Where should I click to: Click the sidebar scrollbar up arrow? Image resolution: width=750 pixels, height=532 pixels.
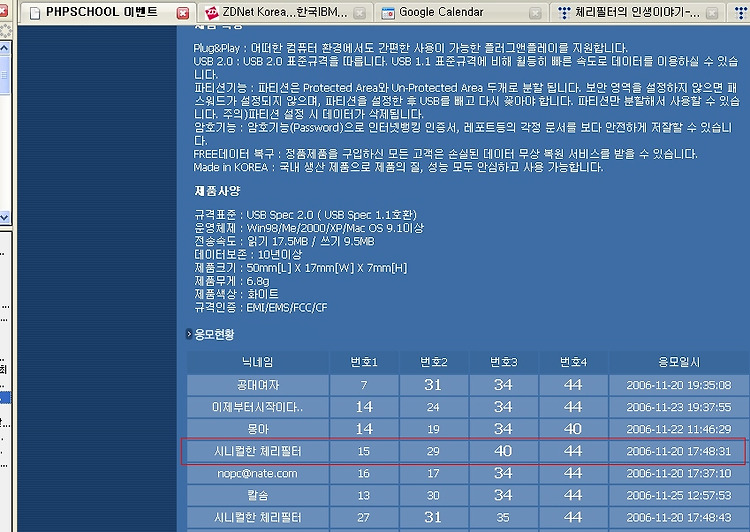(4, 48)
